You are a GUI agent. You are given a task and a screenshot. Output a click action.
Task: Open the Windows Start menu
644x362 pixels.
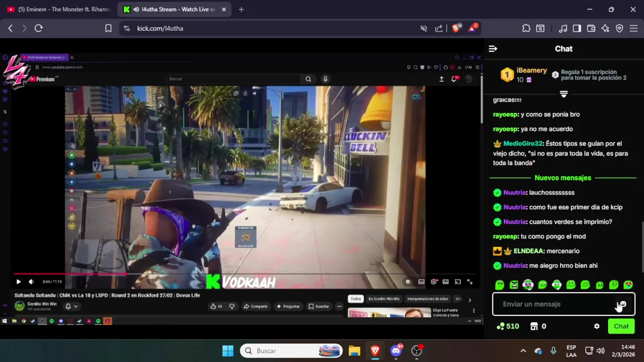[228, 350]
